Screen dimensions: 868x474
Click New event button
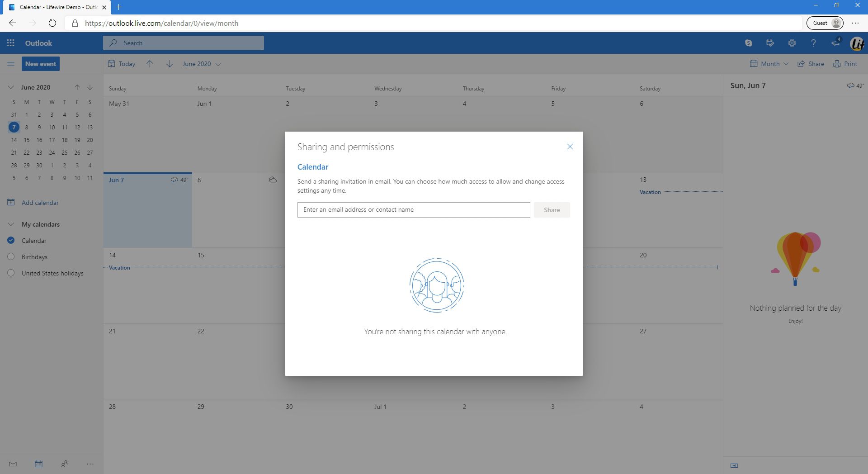click(41, 64)
